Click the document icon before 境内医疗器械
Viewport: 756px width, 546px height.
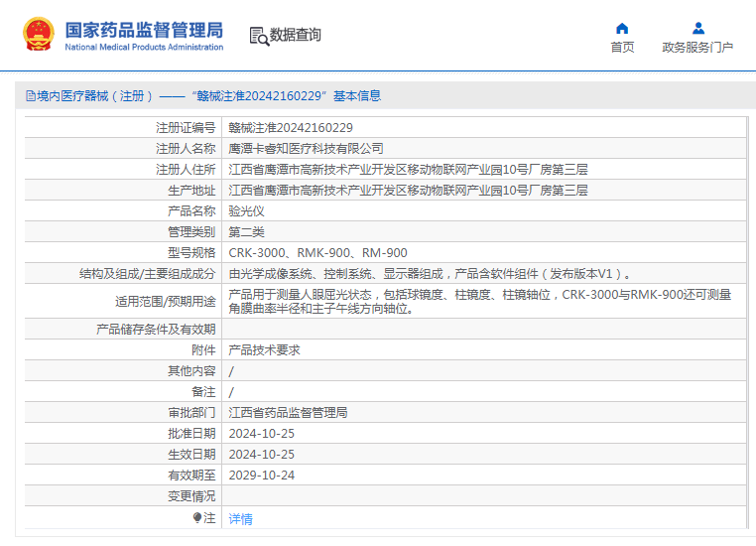pyautogui.click(x=31, y=96)
